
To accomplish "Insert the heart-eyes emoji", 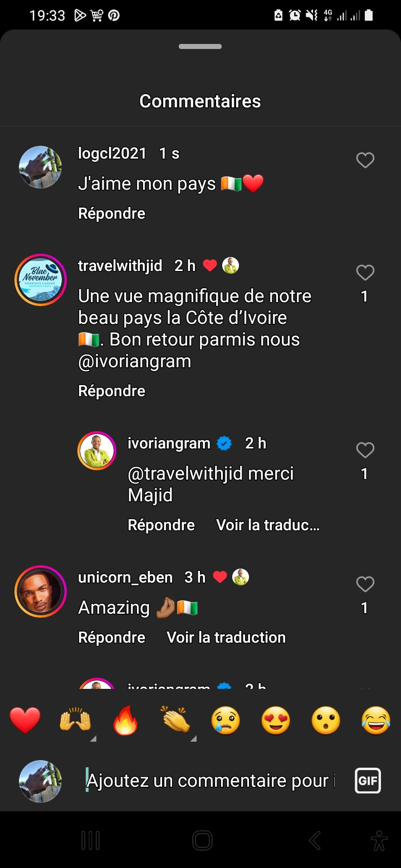I will (x=276, y=721).
